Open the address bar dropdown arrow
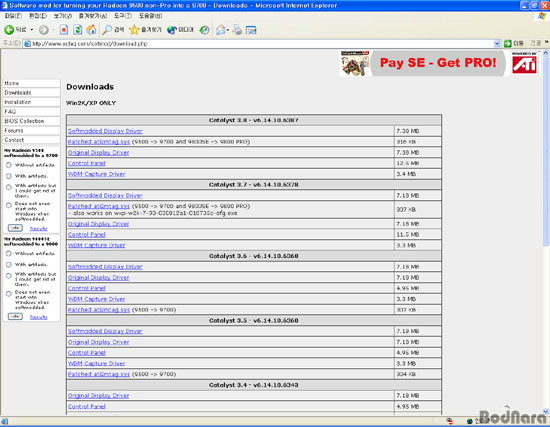The width and height of the screenshot is (550, 427). pos(497,44)
